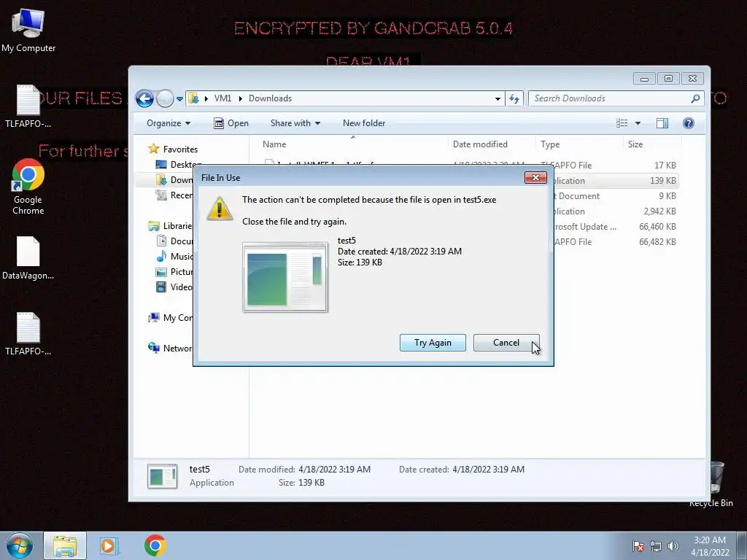Open Google Chrome desktop shortcut

point(28,187)
